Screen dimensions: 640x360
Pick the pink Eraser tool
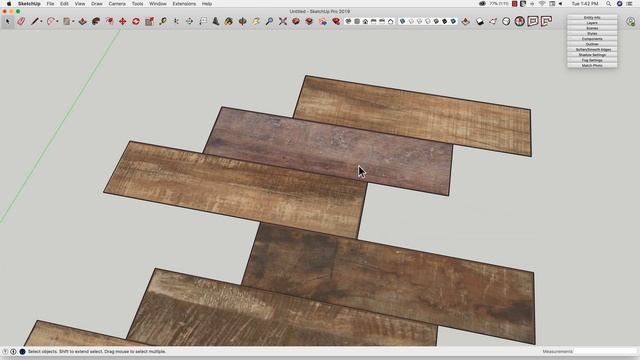tap(21, 21)
